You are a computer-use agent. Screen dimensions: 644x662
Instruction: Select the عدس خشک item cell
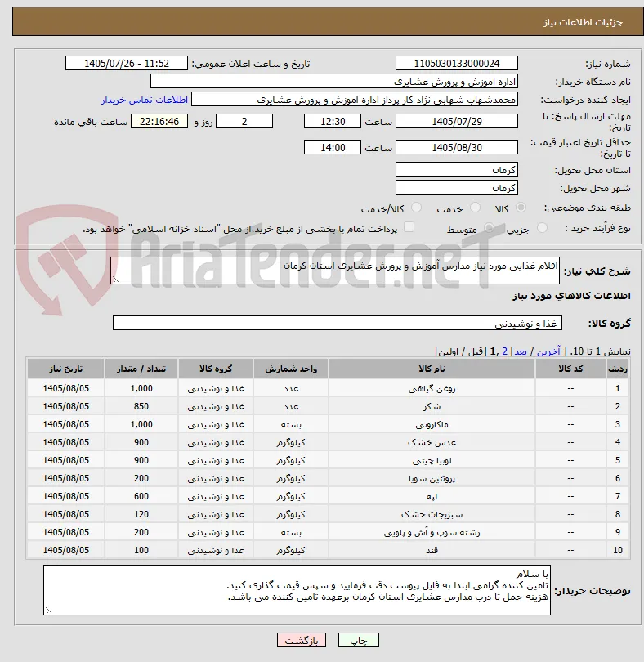click(x=432, y=442)
